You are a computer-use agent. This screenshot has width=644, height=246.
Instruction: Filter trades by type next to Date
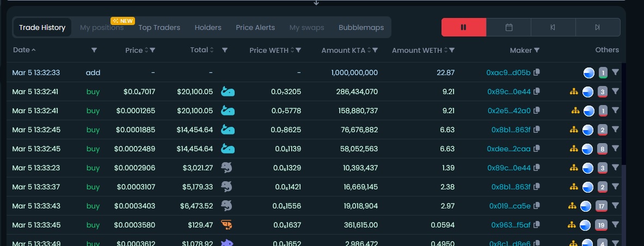(94, 50)
